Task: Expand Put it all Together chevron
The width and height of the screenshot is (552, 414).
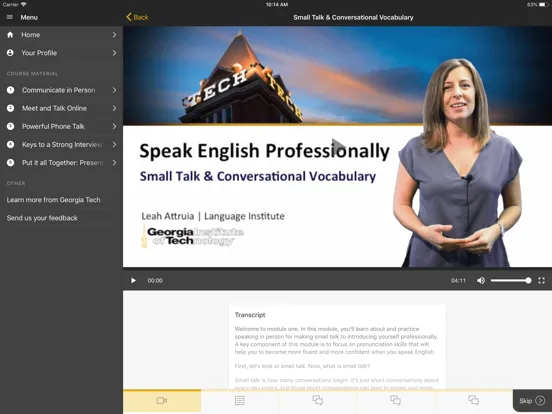Action: (114, 163)
